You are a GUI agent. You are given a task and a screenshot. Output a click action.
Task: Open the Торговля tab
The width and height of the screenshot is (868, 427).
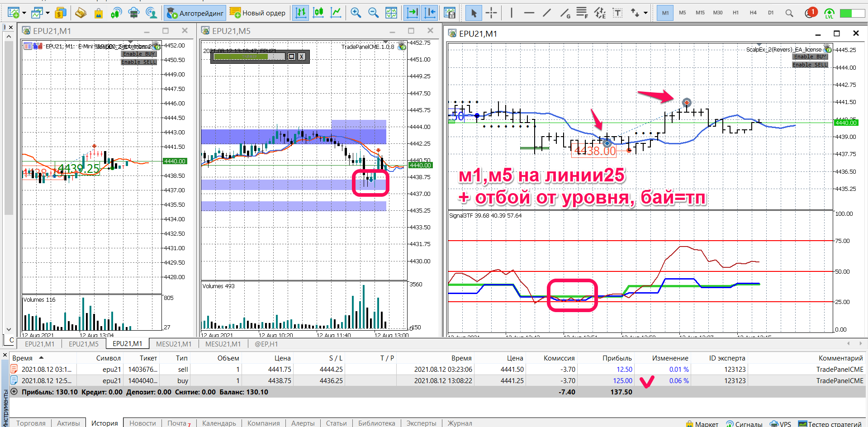[31, 423]
